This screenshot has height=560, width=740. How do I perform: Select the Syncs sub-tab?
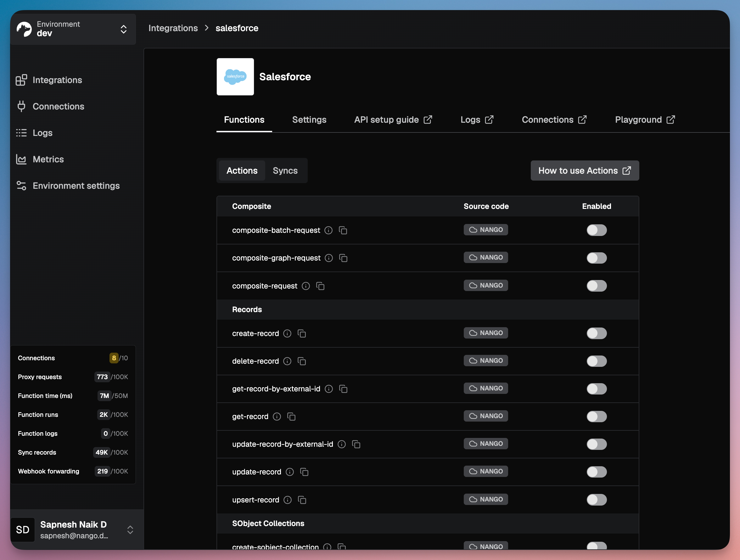[x=285, y=171]
